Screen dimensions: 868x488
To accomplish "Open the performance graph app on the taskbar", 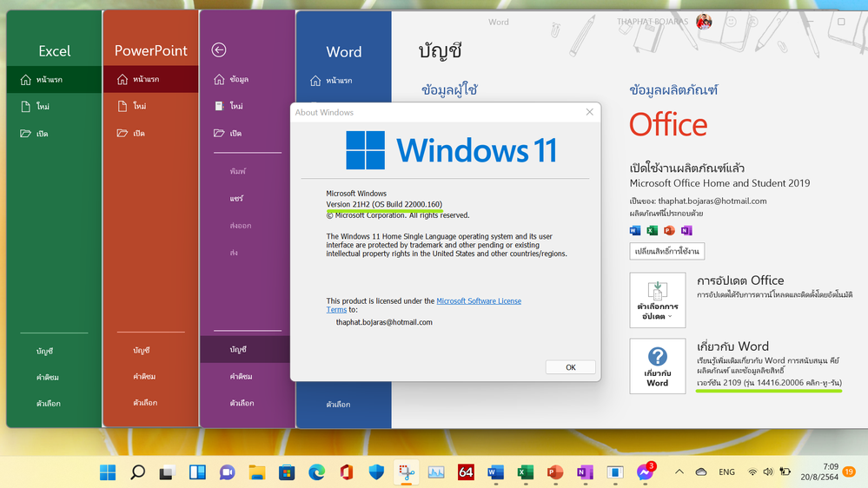I will tap(436, 472).
